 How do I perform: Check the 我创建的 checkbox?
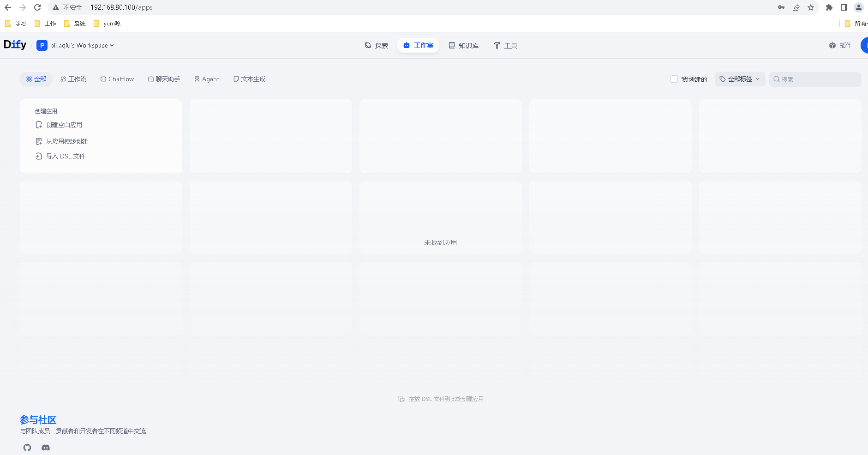coord(674,79)
